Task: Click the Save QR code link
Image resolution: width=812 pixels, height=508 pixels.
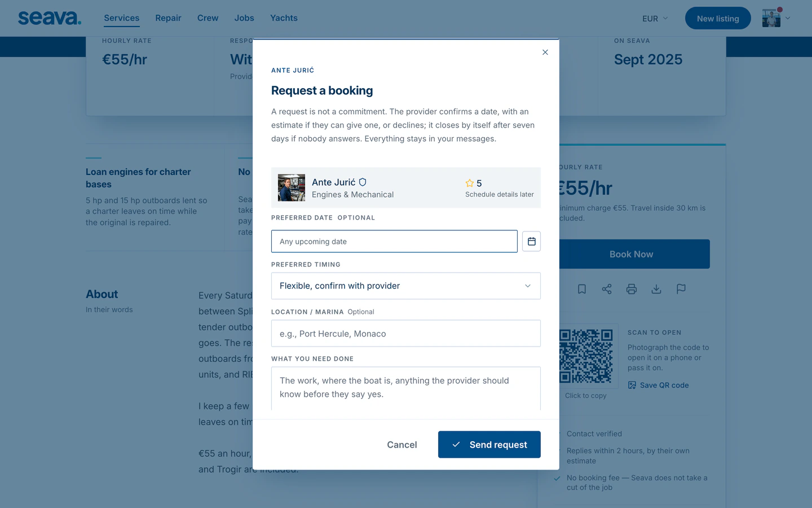Action: pyautogui.click(x=659, y=385)
